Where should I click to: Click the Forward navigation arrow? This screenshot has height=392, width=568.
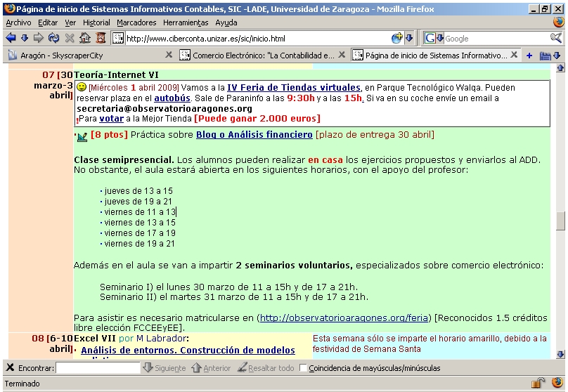(39, 38)
